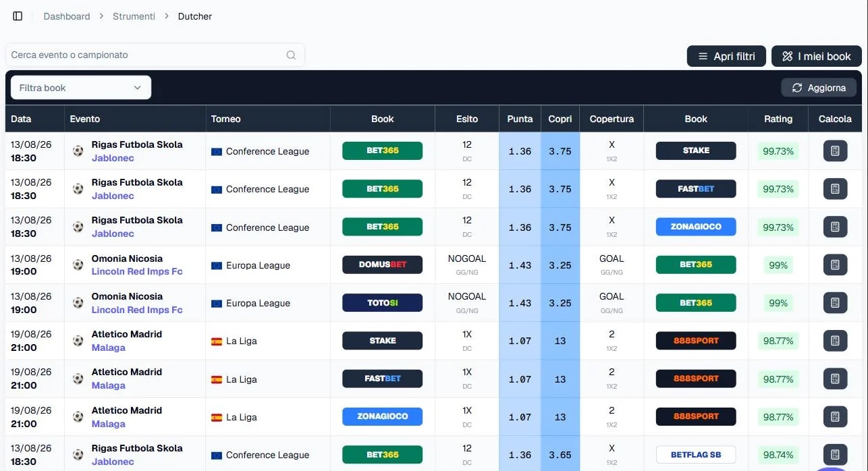Screen dimensions: 868x471
Task: Toggle the sidebar panel icon
Action: tap(18, 16)
